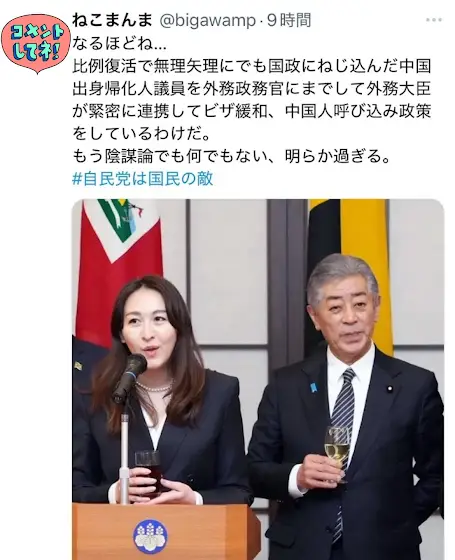
Task: Click the blue emblem on the podium
Action: tap(150, 536)
